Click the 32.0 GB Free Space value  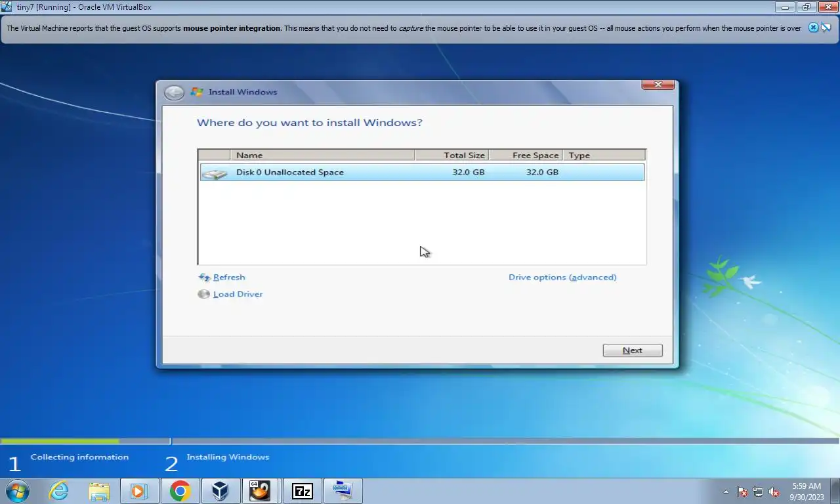point(542,173)
